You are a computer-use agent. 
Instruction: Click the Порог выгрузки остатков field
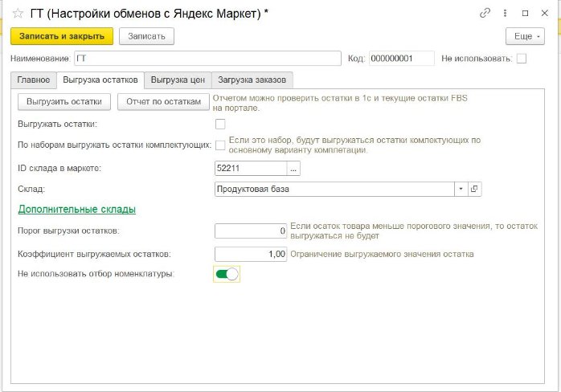251,231
